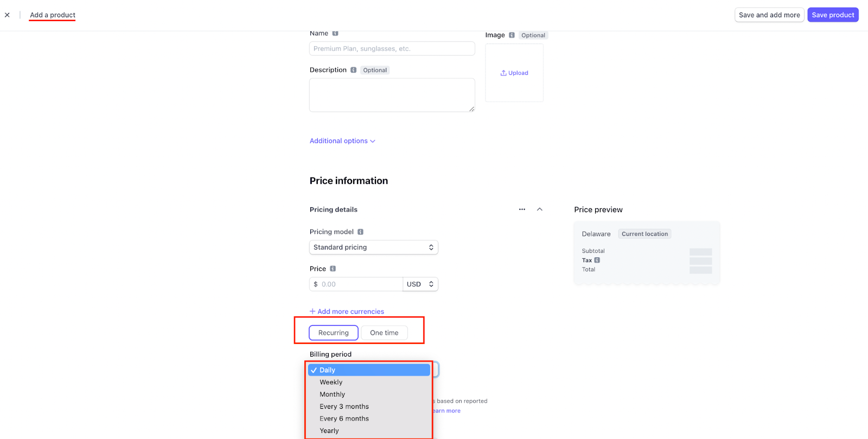Click the info icon next to Name
Screen dimensions: 868x439
click(x=335, y=34)
